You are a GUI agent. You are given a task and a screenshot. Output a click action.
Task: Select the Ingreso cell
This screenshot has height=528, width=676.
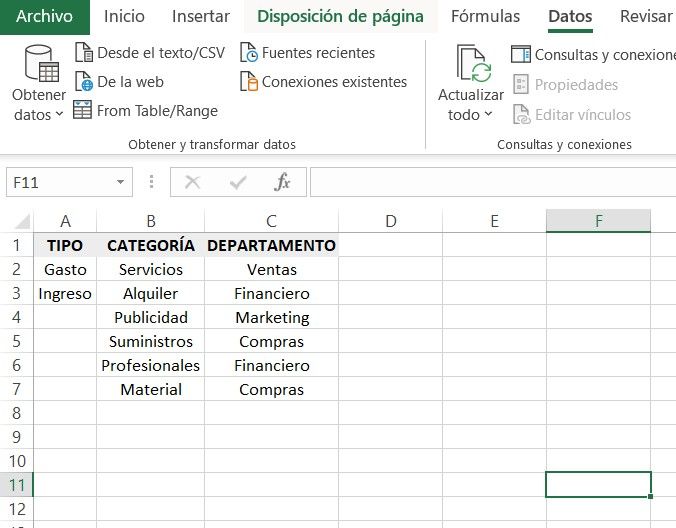click(65, 293)
